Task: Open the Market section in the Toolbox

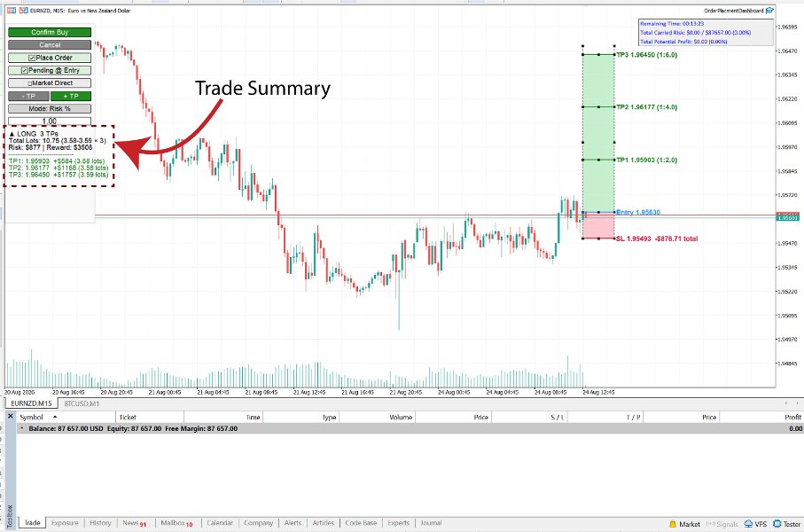Action: click(x=684, y=524)
